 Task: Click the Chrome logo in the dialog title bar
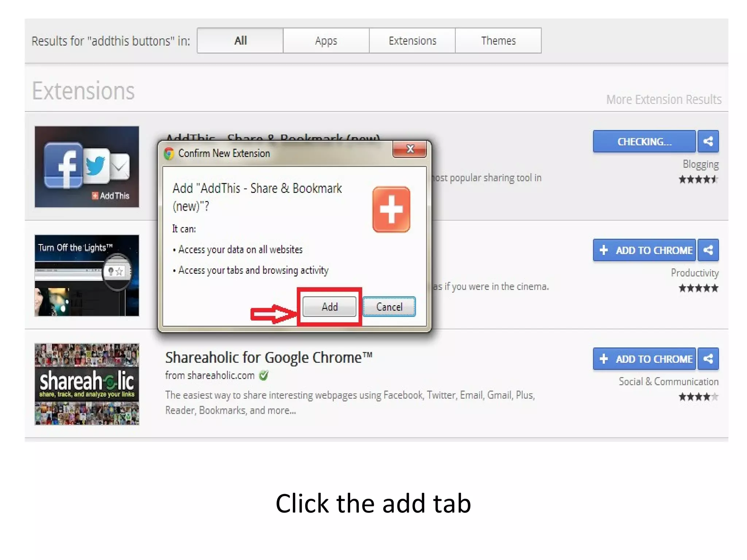[169, 153]
